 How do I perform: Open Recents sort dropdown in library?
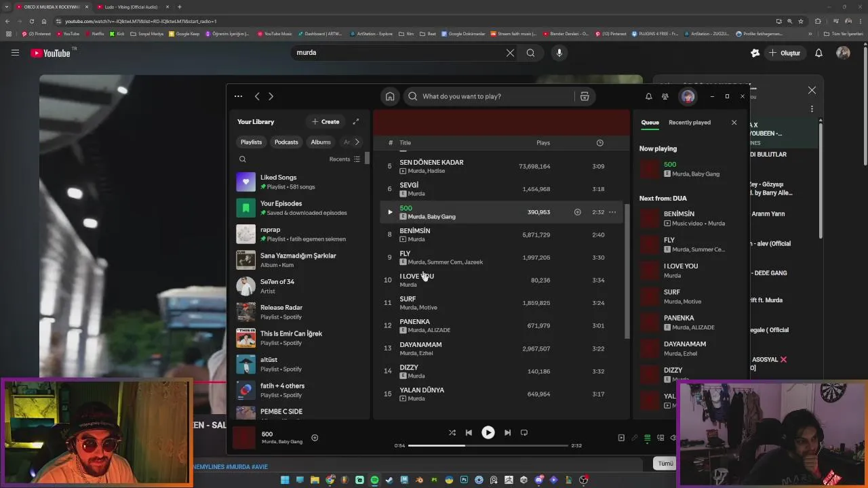pos(344,159)
